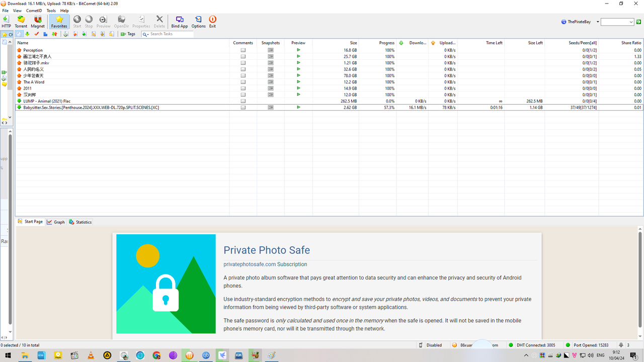Show completed tasks filter (red check)
644x362 pixels.
(x=36, y=34)
